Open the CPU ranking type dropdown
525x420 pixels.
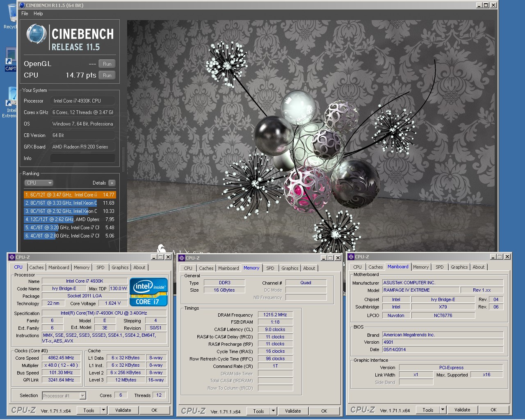pos(39,183)
